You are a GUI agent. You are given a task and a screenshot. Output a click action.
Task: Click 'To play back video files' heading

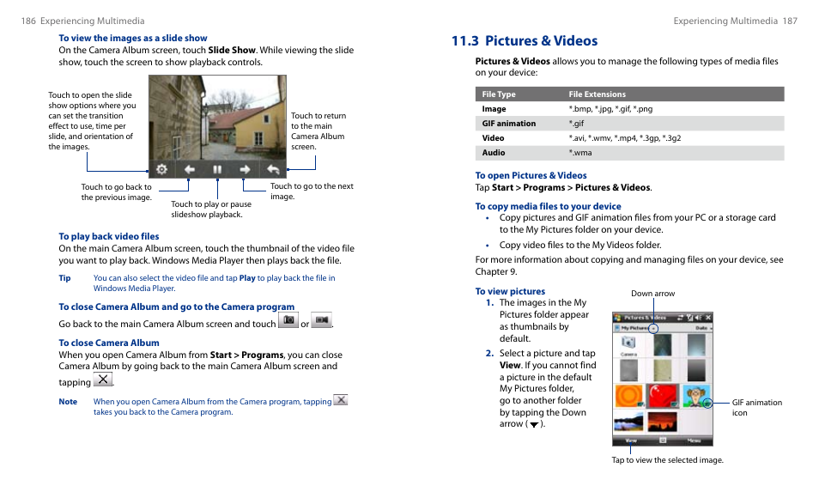point(109,236)
